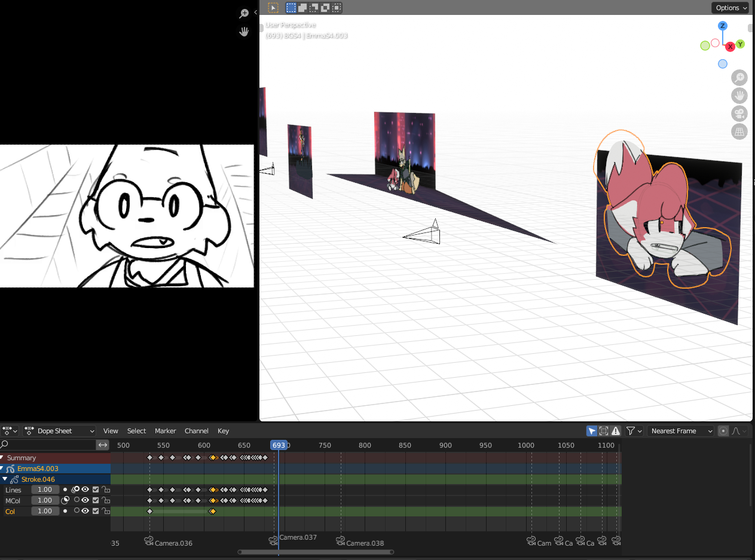755x560 pixels.
Task: Toggle onion skinning for the Lines layer
Action: click(x=76, y=490)
